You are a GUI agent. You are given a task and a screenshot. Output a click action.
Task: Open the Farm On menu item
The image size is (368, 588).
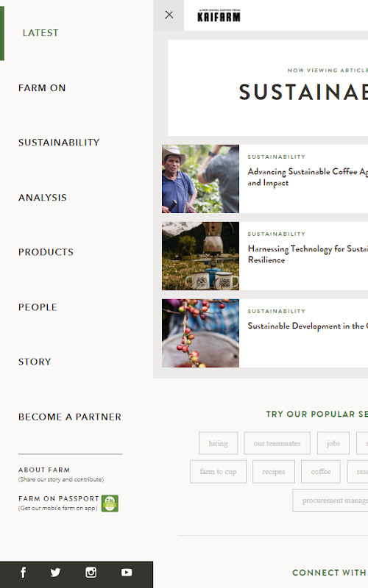(x=42, y=88)
